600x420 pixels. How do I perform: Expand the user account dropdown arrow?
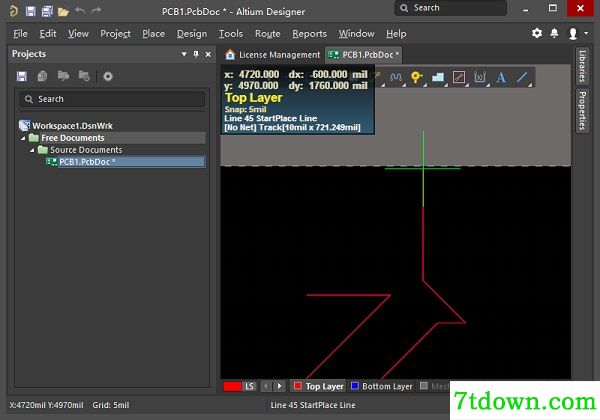pos(586,33)
